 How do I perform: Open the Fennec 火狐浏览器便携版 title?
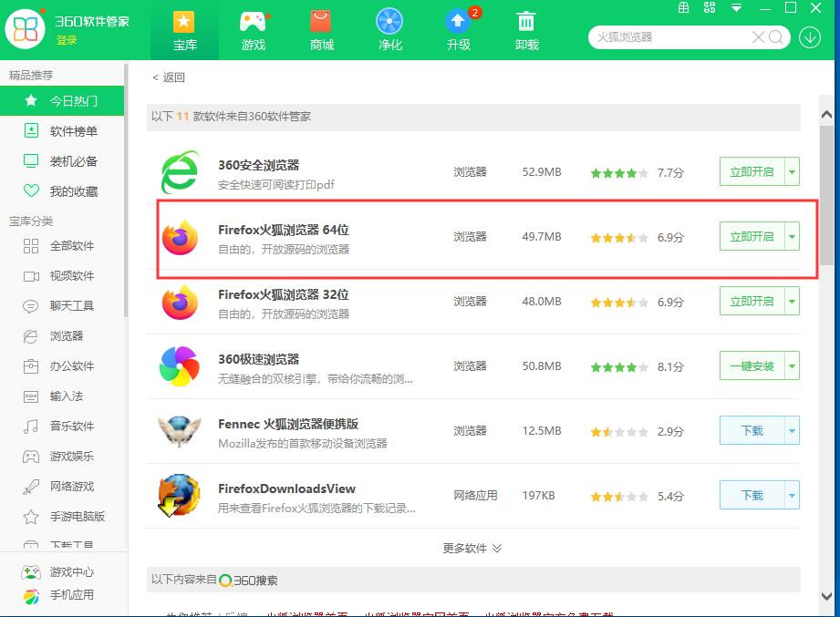pos(288,425)
